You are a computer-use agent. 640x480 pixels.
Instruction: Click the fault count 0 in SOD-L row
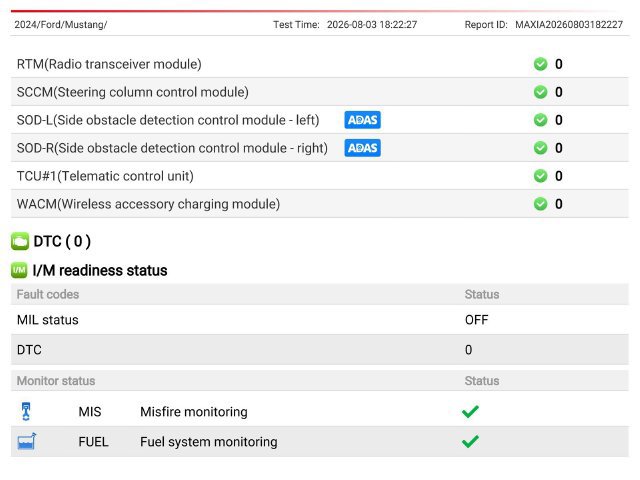pos(559,120)
